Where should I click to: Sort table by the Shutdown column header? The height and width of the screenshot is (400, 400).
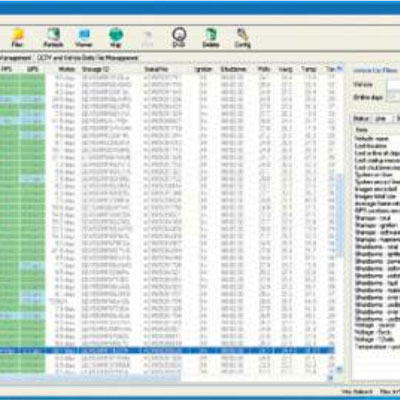pyautogui.click(x=233, y=69)
